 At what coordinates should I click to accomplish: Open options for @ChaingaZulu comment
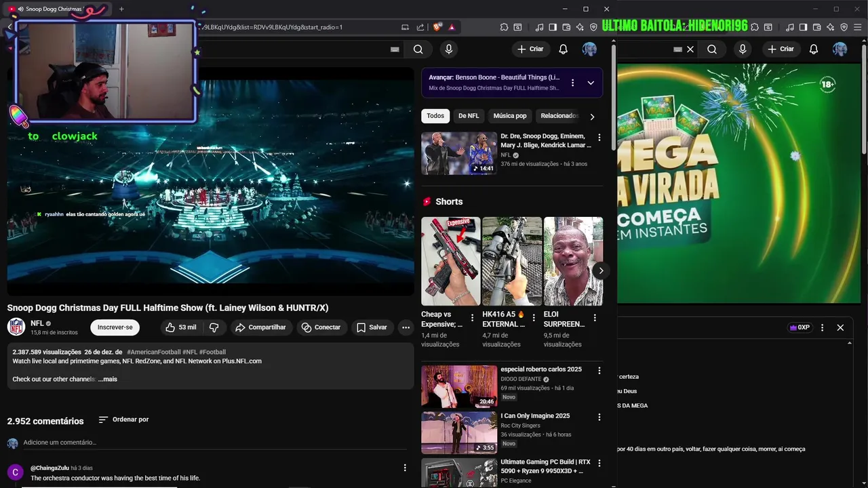(405, 468)
